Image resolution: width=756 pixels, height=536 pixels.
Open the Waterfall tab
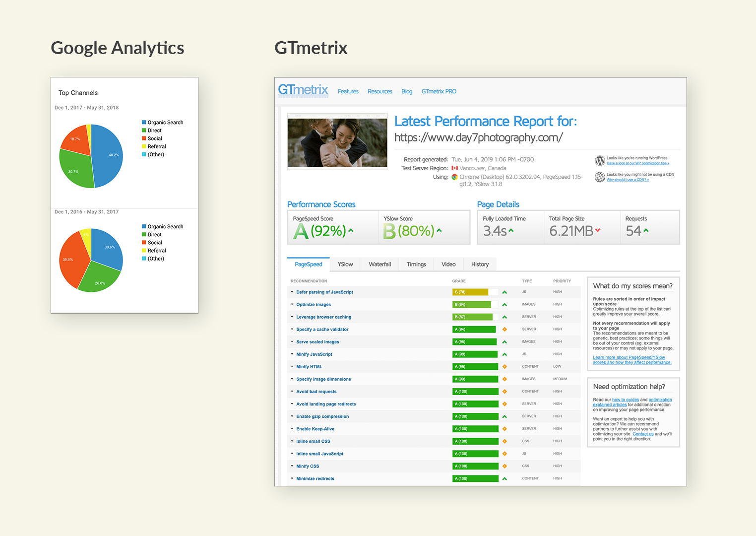380,265
